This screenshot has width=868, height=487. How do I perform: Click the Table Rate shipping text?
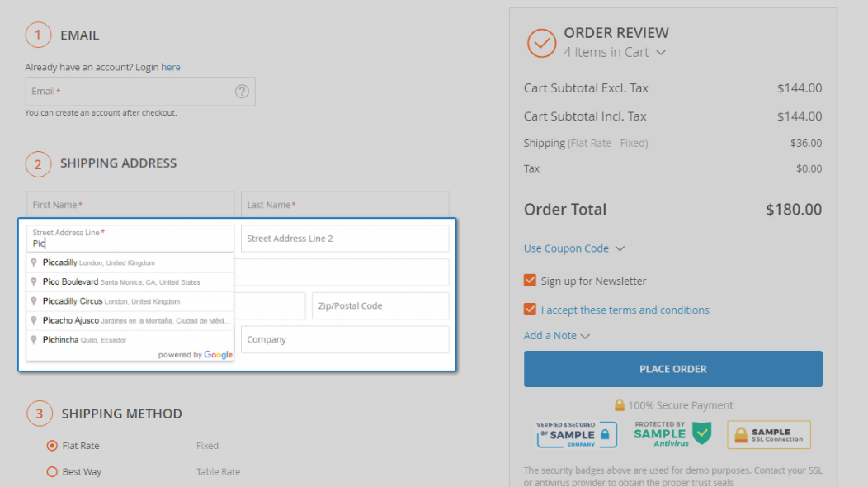click(x=218, y=471)
